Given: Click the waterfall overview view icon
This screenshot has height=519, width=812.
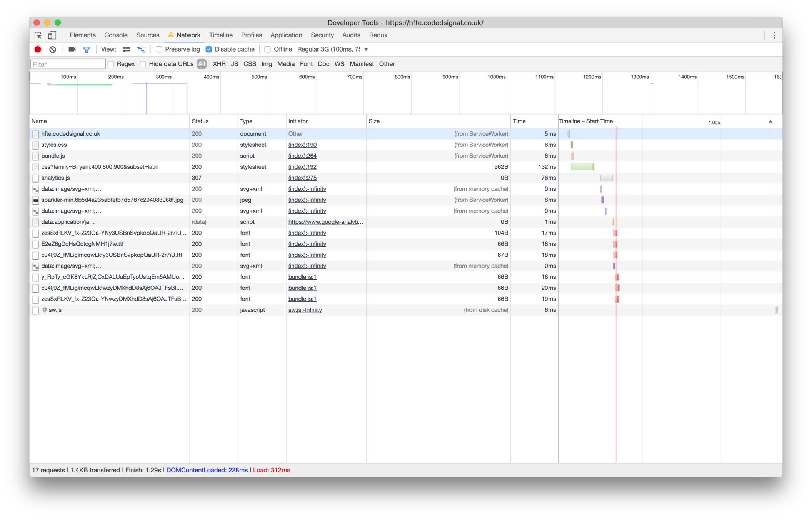Looking at the screenshot, I should click(x=141, y=49).
